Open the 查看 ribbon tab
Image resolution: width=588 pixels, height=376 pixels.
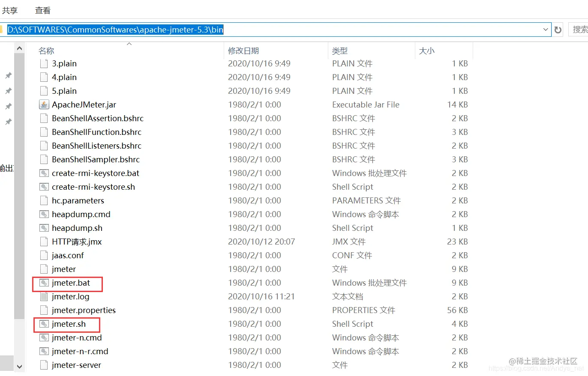pos(42,10)
